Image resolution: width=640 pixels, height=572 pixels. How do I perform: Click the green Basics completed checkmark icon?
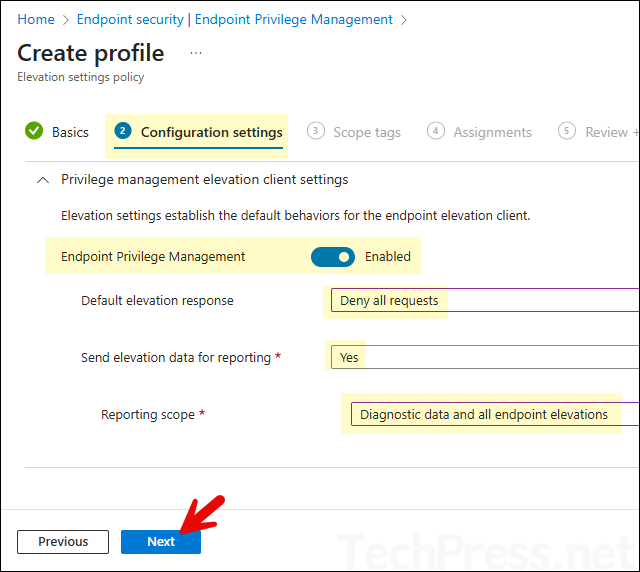click(34, 131)
